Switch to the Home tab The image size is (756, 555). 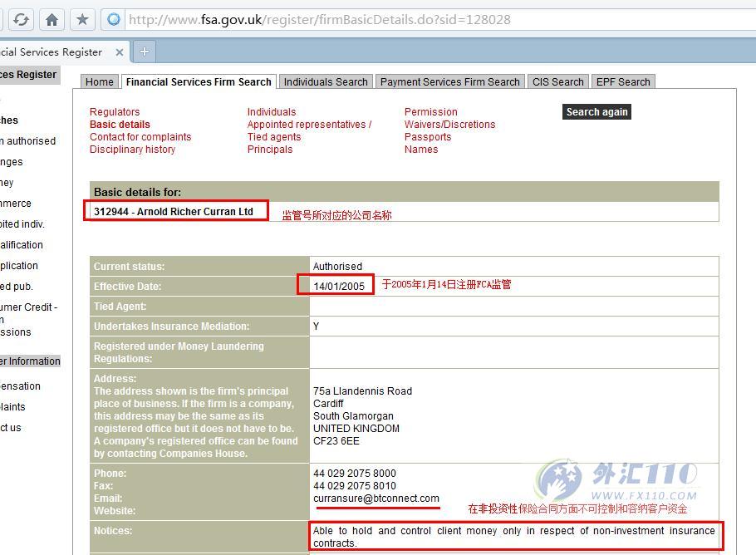[100, 82]
